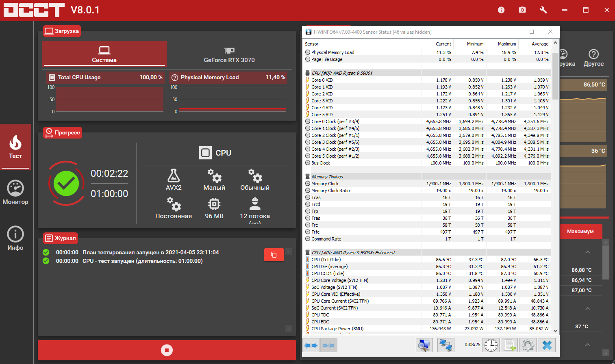Select 'CPU [#0]: AMD Ryzen 9 5900X: Enhanced' group row
This screenshot has height=364, width=615.
[x=427, y=253]
